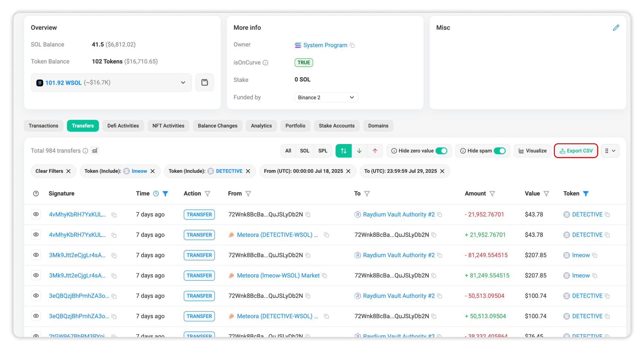Open the Balance Changes tab

tap(217, 126)
